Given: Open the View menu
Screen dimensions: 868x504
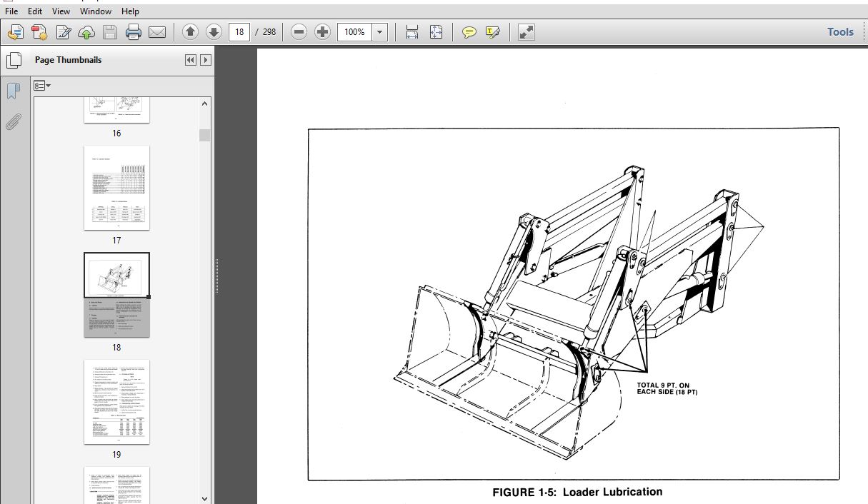Looking at the screenshot, I should click(x=61, y=11).
